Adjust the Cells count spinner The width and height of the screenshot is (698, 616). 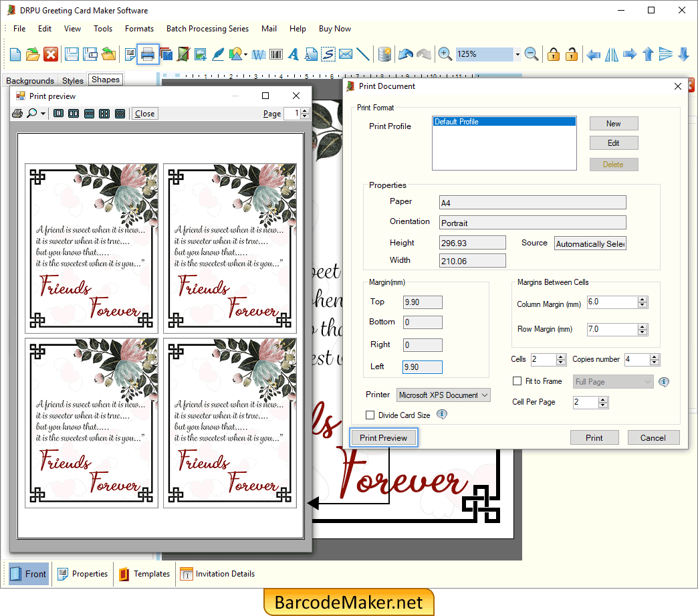click(x=561, y=359)
